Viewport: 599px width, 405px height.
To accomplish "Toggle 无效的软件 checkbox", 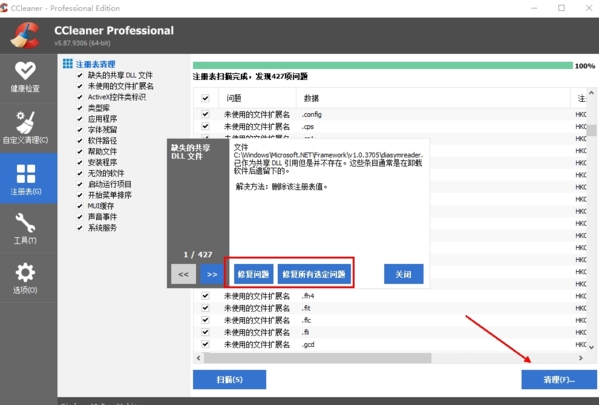I will (x=80, y=173).
